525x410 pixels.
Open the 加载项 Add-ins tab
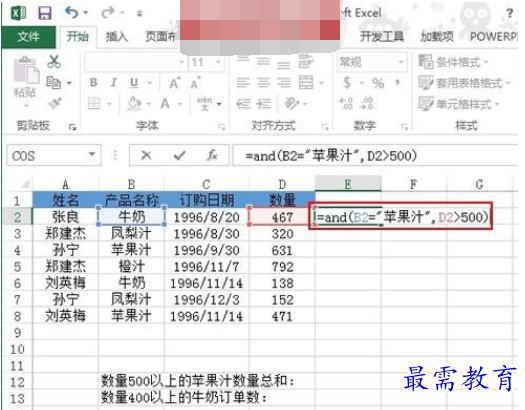click(x=437, y=36)
